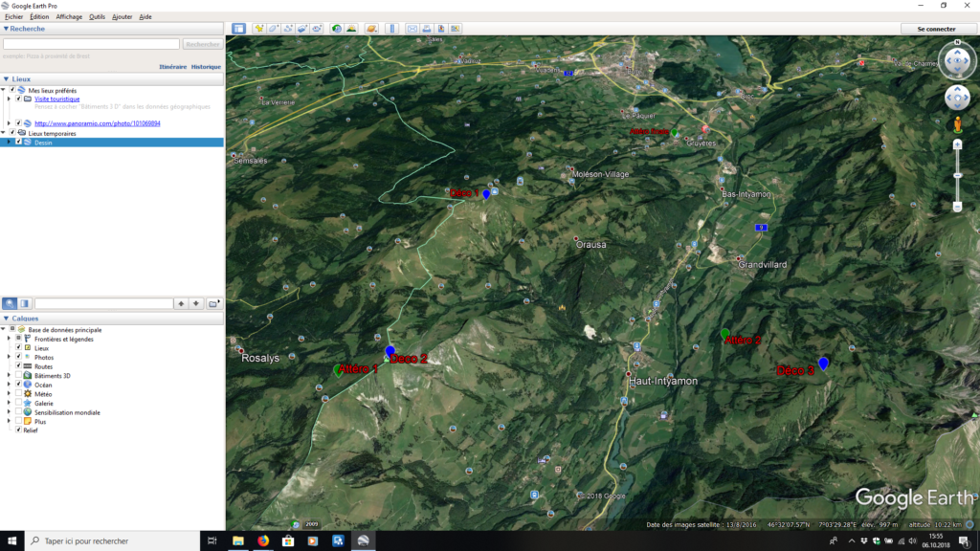Select the Add Polygon tool

(x=274, y=29)
